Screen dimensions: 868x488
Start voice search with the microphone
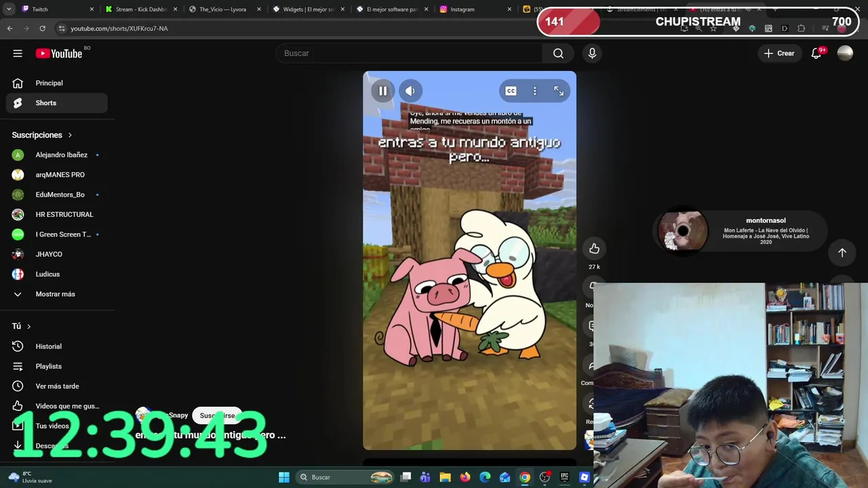coord(592,54)
